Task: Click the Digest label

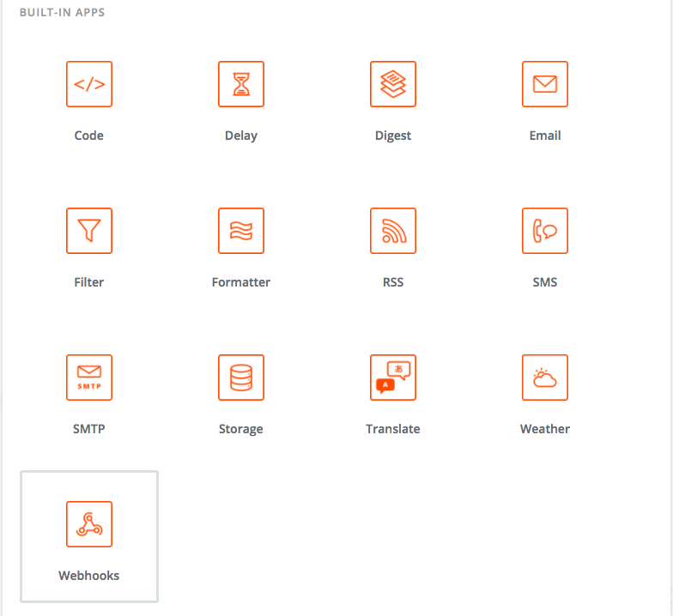Action: [x=393, y=136]
